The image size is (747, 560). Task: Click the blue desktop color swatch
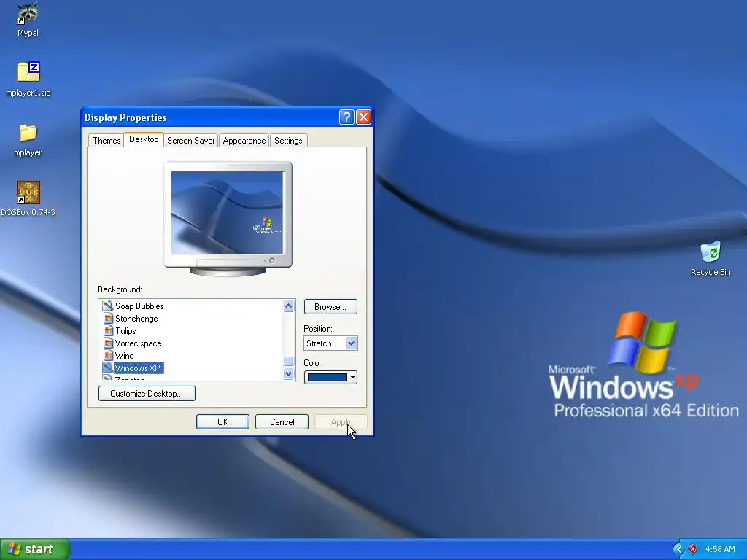(327, 378)
